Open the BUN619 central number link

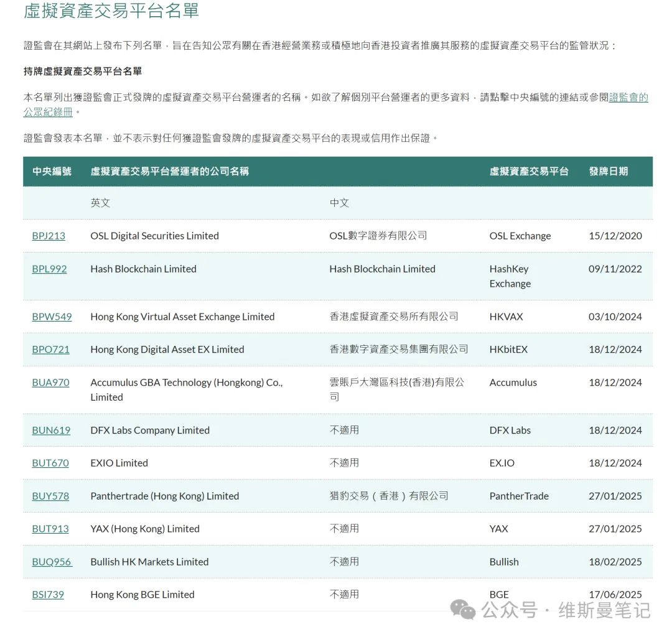tap(51, 430)
